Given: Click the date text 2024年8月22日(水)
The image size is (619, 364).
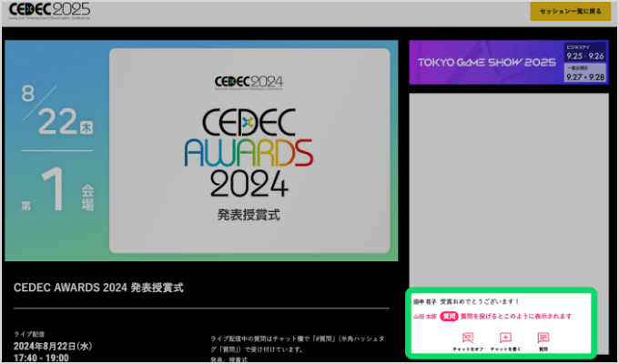Looking at the screenshot, I should (x=53, y=346).
